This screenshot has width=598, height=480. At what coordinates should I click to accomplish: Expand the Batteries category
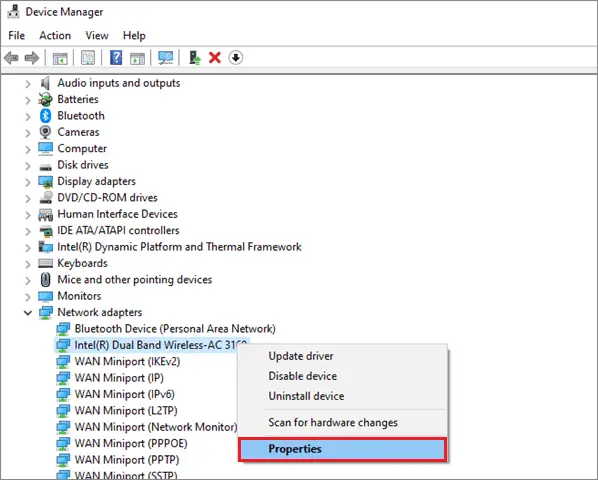(x=27, y=100)
